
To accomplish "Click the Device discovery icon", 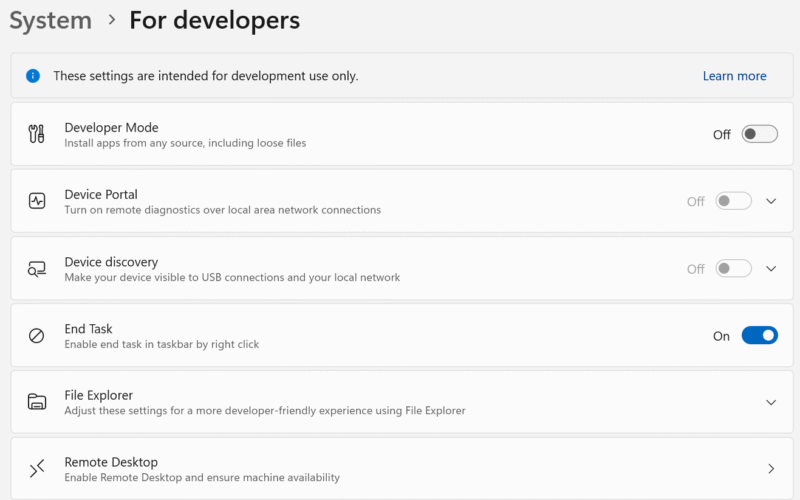I will click(x=37, y=269).
